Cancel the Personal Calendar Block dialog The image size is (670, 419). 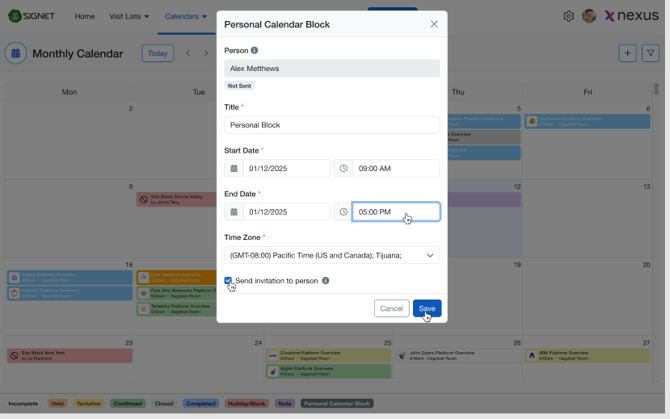(x=391, y=308)
